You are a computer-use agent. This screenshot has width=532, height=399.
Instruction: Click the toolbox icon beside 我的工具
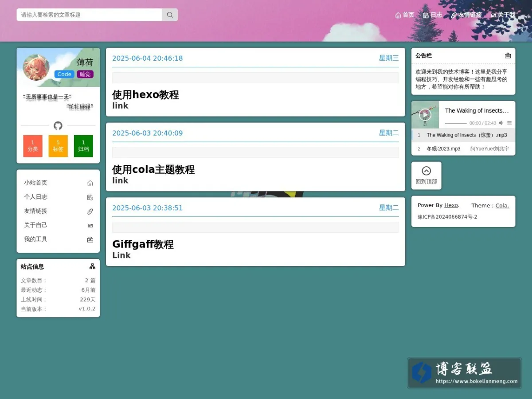click(90, 240)
